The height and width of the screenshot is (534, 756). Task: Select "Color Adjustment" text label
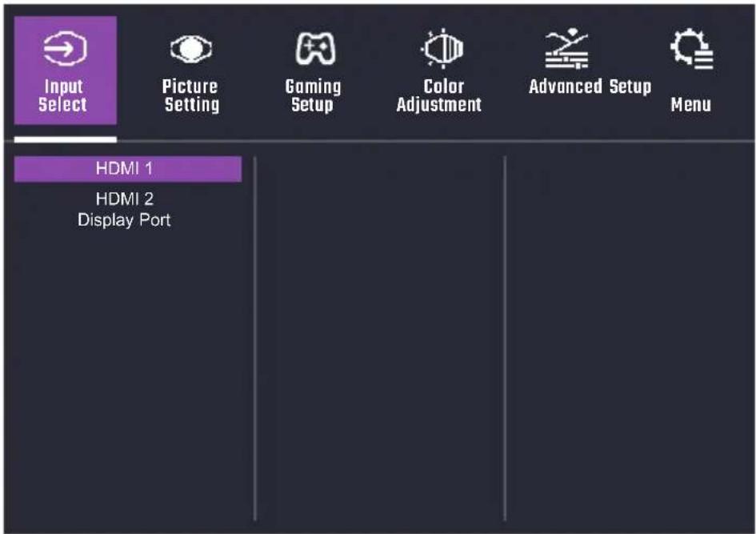pos(438,95)
